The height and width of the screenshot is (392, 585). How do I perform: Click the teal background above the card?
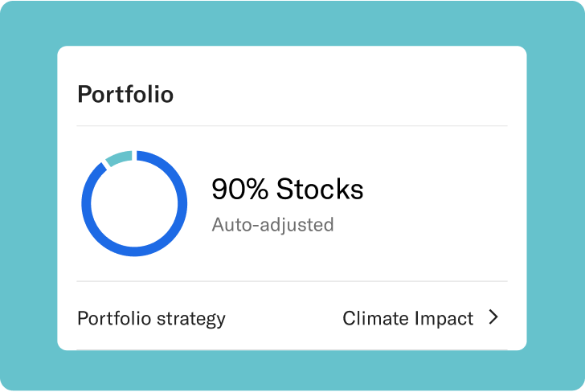[292, 22]
